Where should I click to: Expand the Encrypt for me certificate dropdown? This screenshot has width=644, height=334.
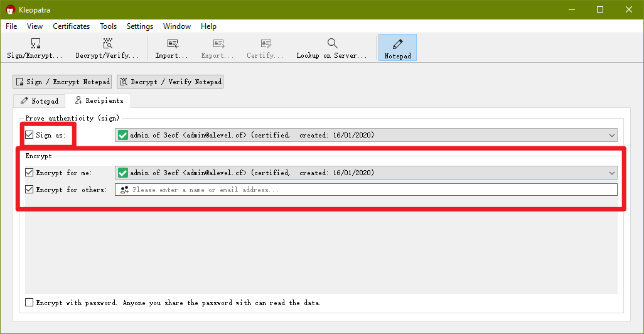click(612, 173)
